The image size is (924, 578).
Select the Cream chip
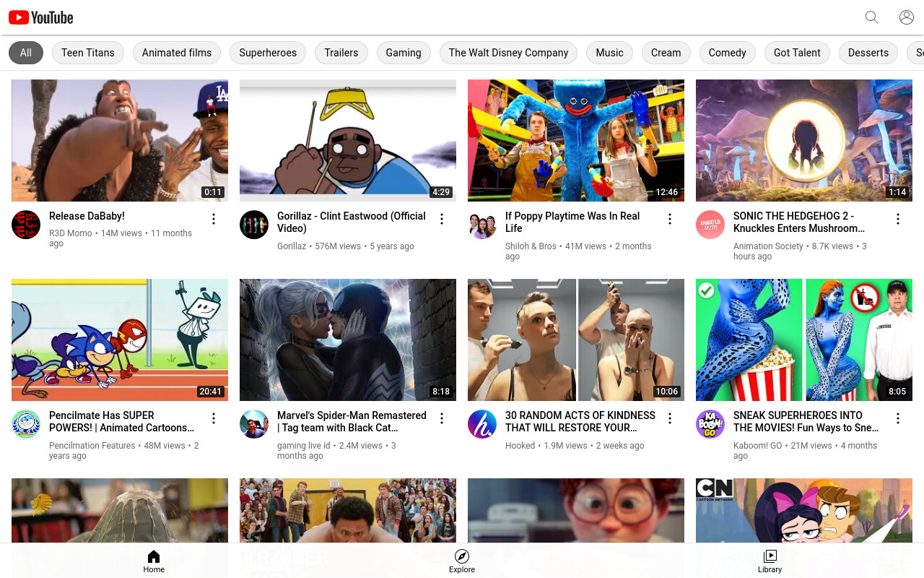pos(666,53)
